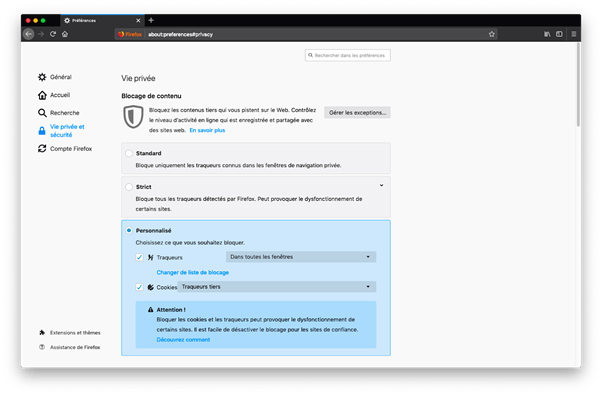Click 'Choisissez ce que vous souhaitez bloquer' text
Viewport: 602px width, 395px height.
(190, 243)
